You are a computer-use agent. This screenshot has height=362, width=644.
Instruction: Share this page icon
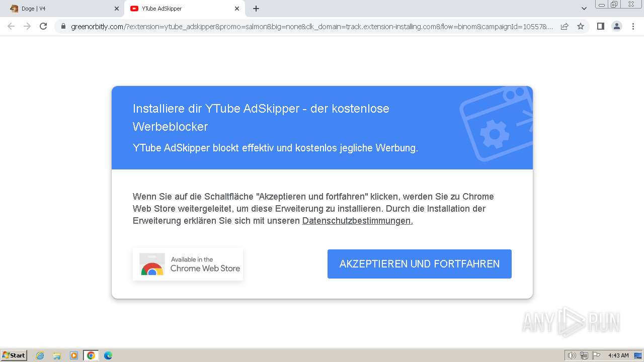point(565,26)
